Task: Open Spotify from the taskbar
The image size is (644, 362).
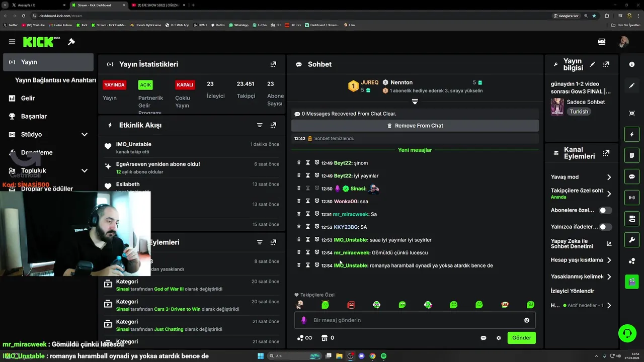Action: pyautogui.click(x=383, y=356)
